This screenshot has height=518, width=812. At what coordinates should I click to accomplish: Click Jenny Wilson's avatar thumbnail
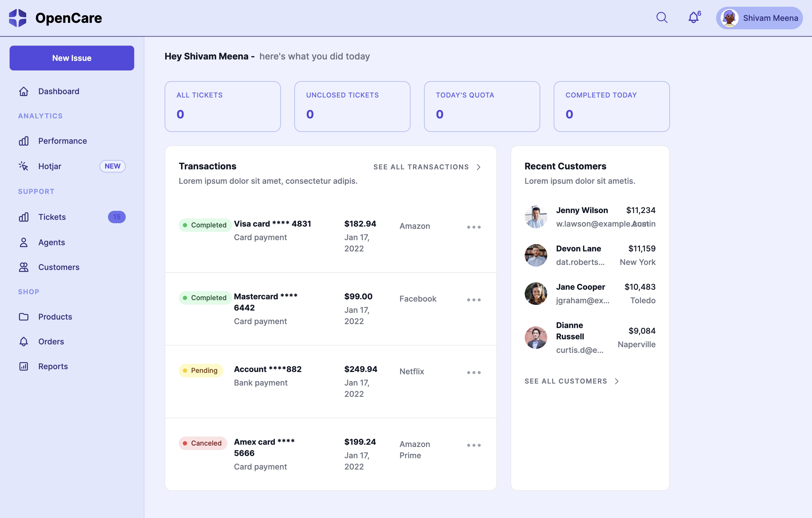tap(535, 217)
